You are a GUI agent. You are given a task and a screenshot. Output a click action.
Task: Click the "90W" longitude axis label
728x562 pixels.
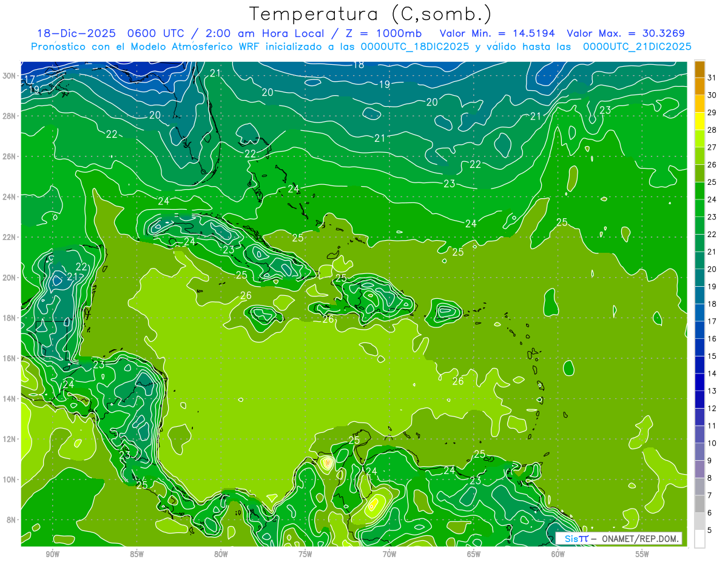(53, 554)
